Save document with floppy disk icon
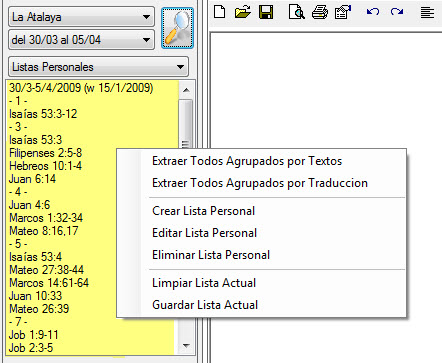442x363 pixels. pyautogui.click(x=266, y=12)
